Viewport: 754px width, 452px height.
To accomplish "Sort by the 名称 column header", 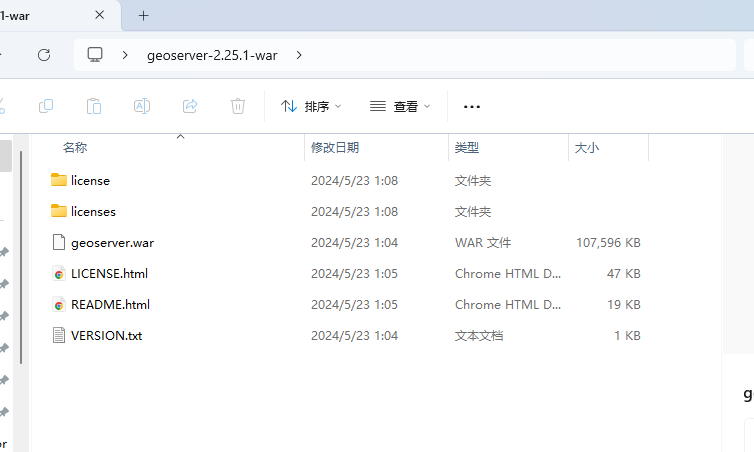I will 75,148.
